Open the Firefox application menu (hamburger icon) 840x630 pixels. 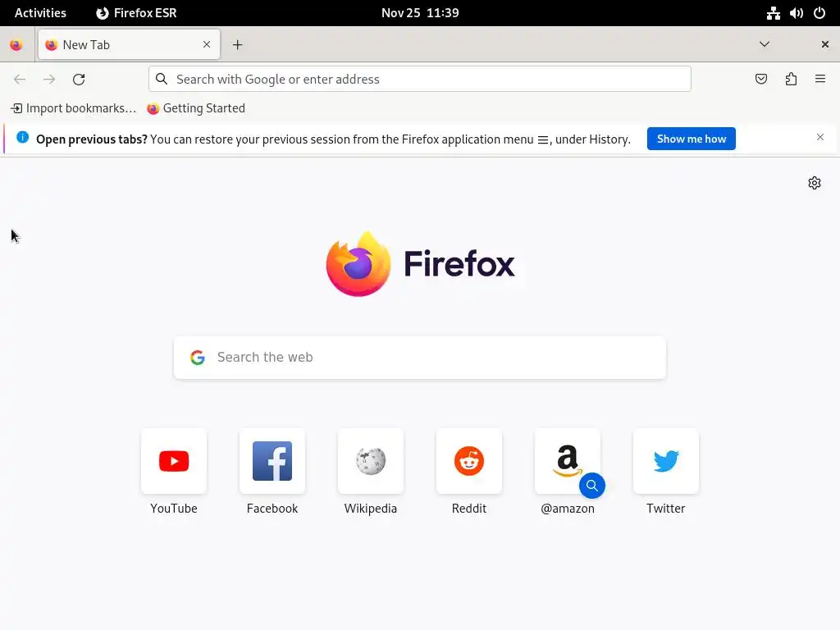pos(819,79)
